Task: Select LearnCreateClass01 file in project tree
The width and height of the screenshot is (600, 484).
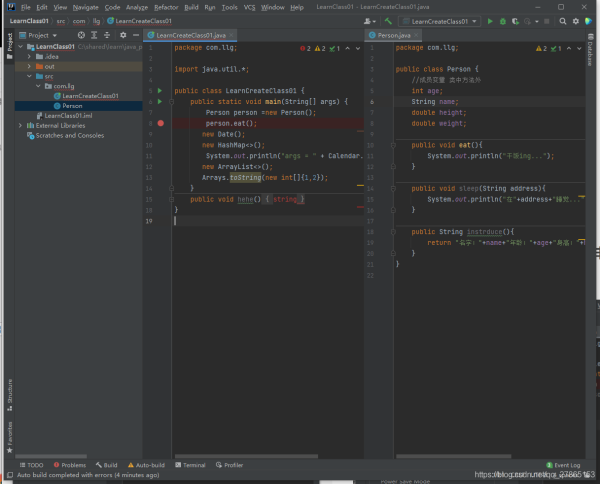Action: point(89,96)
